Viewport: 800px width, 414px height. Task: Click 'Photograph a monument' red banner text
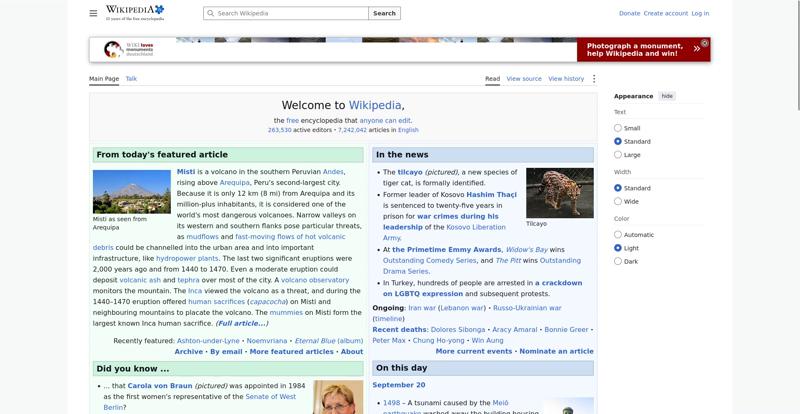click(x=634, y=50)
